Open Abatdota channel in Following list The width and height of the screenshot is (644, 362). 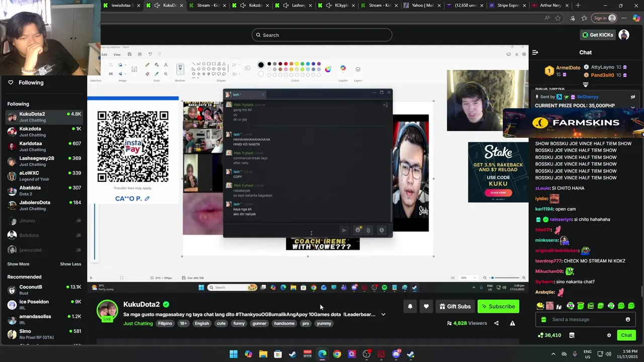[x=44, y=191]
